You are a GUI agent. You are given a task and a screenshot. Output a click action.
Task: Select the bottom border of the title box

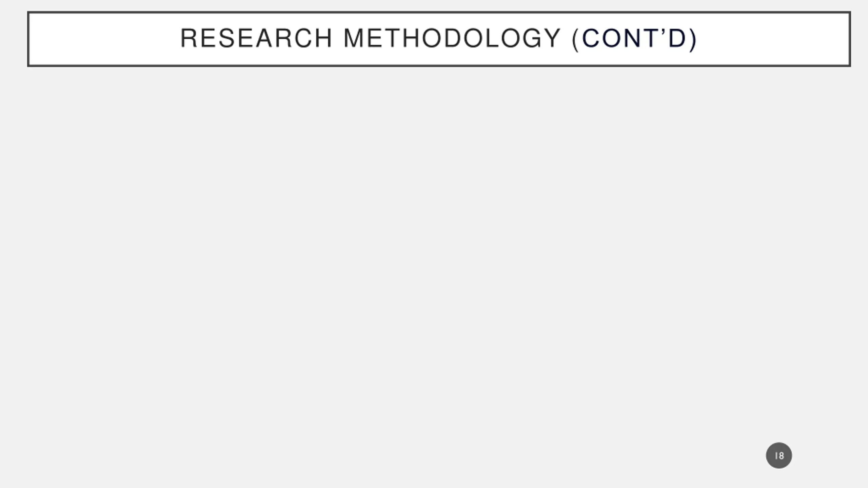point(439,65)
